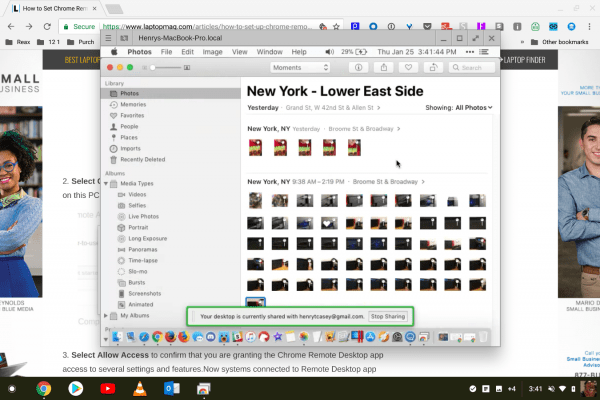Open the Photos application menu

pyautogui.click(x=139, y=52)
